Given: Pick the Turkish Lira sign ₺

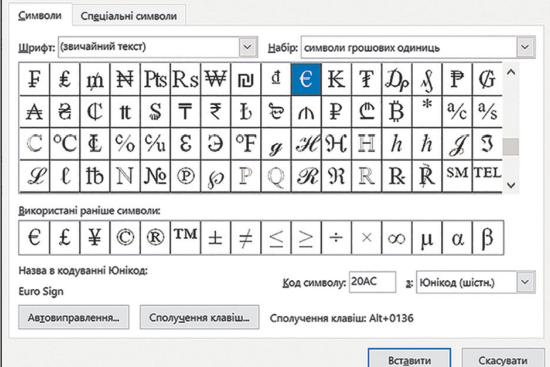Looking at the screenshot, I should pyautogui.click(x=246, y=112).
